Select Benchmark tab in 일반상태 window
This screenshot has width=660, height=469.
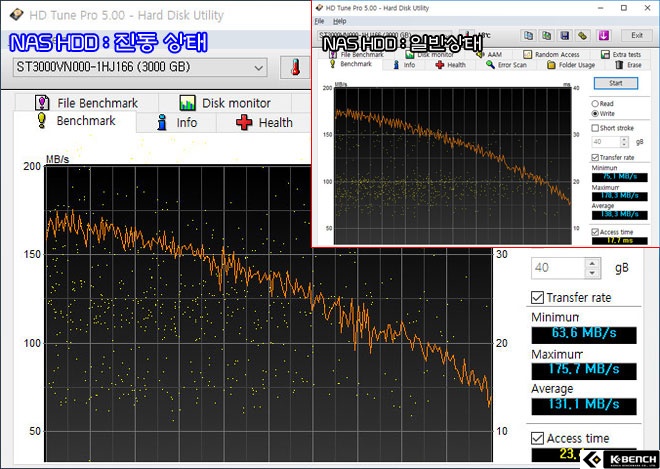[x=351, y=64]
